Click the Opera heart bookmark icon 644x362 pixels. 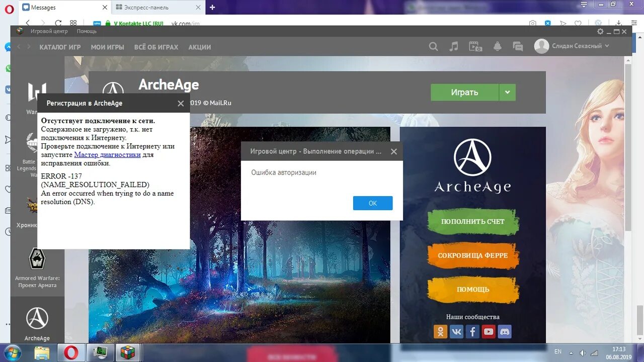point(578,23)
